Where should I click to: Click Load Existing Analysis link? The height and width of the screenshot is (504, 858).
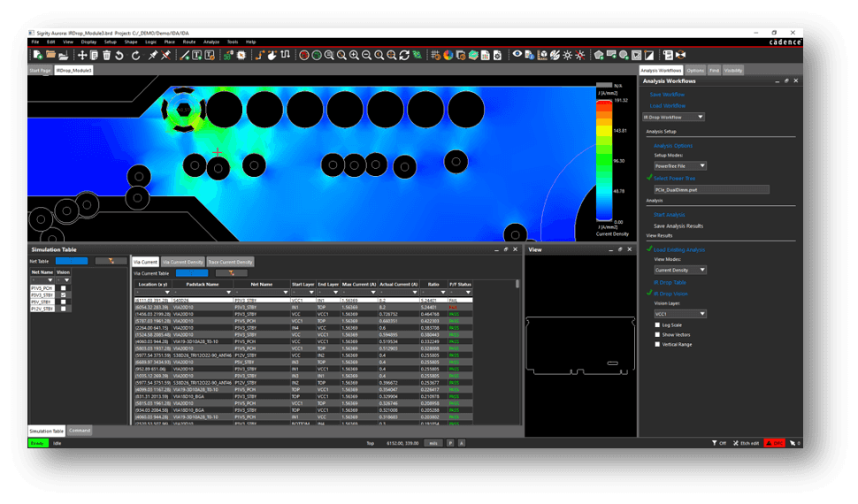(x=679, y=249)
